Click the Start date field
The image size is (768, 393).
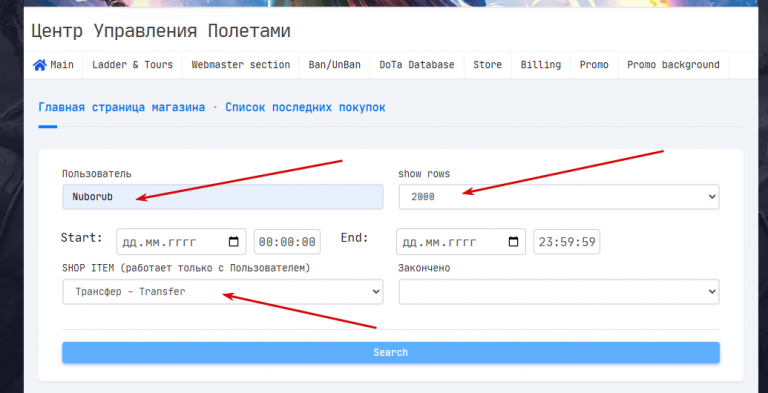pos(181,242)
